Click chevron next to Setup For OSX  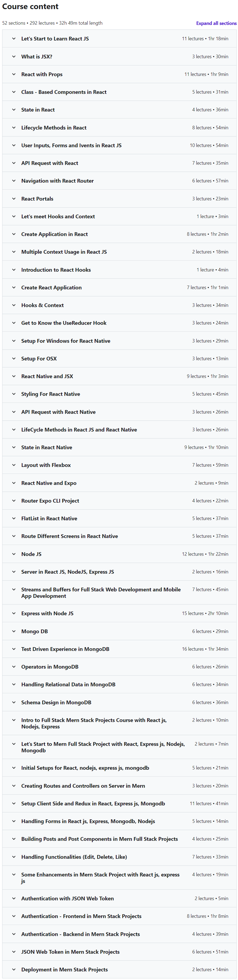pyautogui.click(x=14, y=358)
